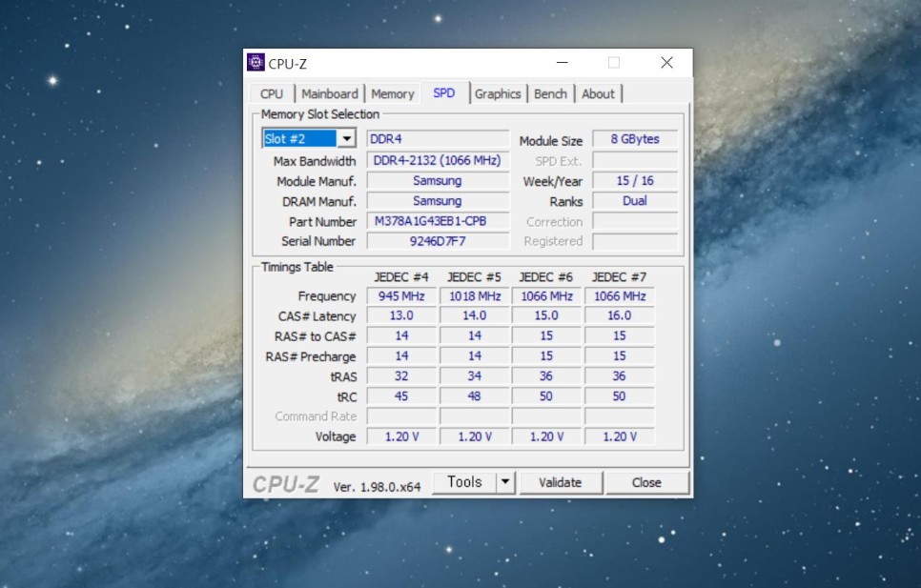The height and width of the screenshot is (588, 921).
Task: Open the Memory tab
Action: point(393,94)
